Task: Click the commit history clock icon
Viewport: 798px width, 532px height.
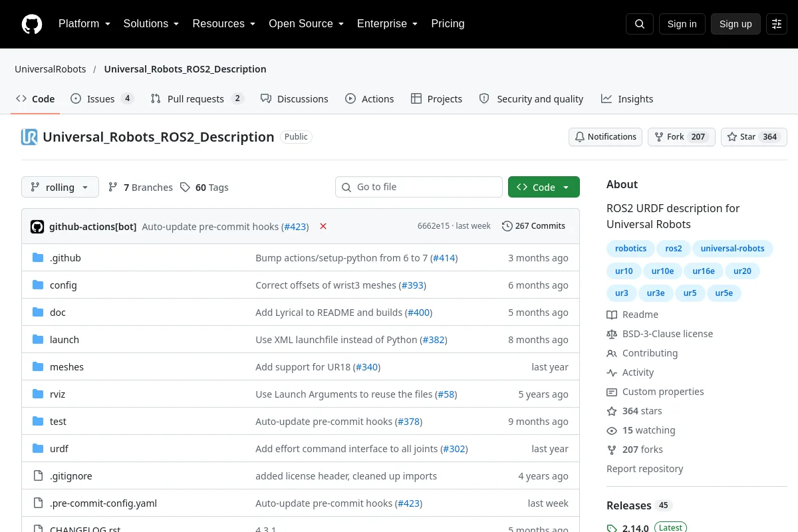Action: [x=507, y=226]
